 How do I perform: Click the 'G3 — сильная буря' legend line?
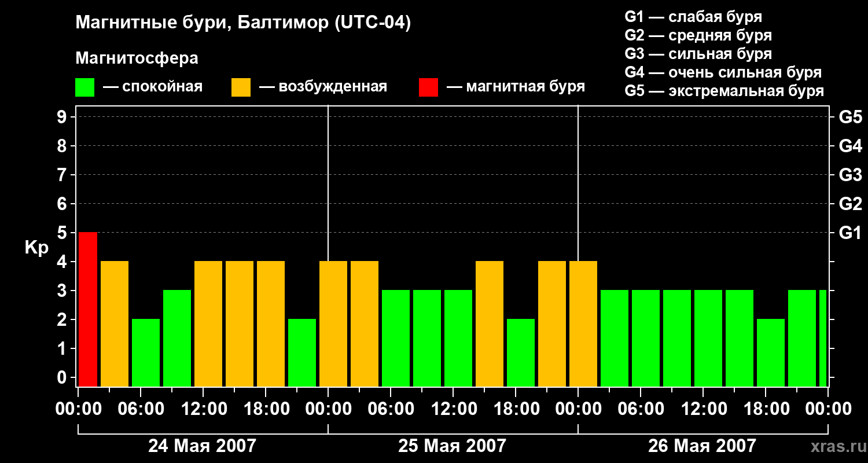click(698, 54)
